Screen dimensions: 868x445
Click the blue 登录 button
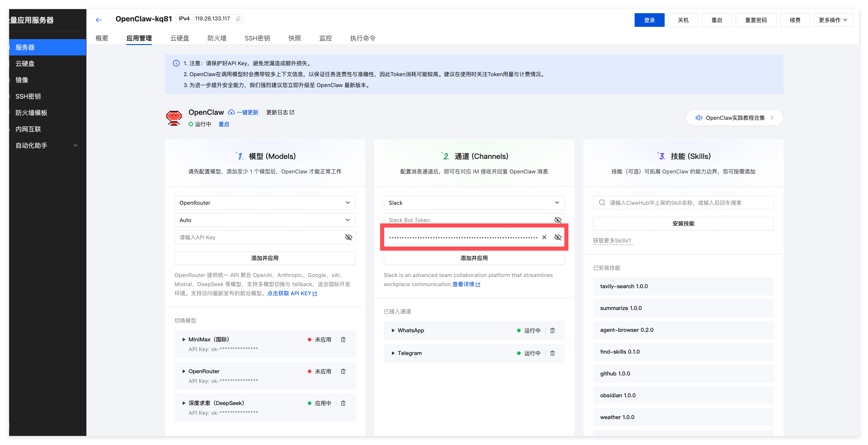(x=649, y=20)
